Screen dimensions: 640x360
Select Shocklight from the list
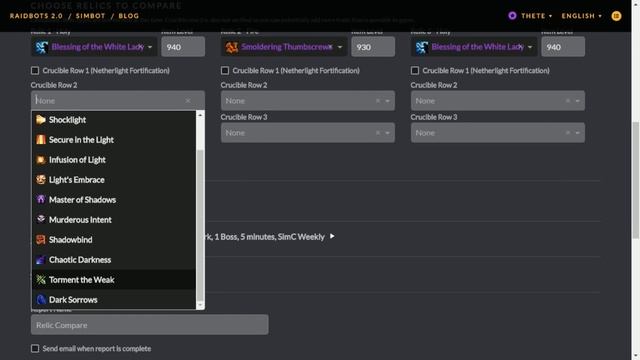tap(114, 120)
